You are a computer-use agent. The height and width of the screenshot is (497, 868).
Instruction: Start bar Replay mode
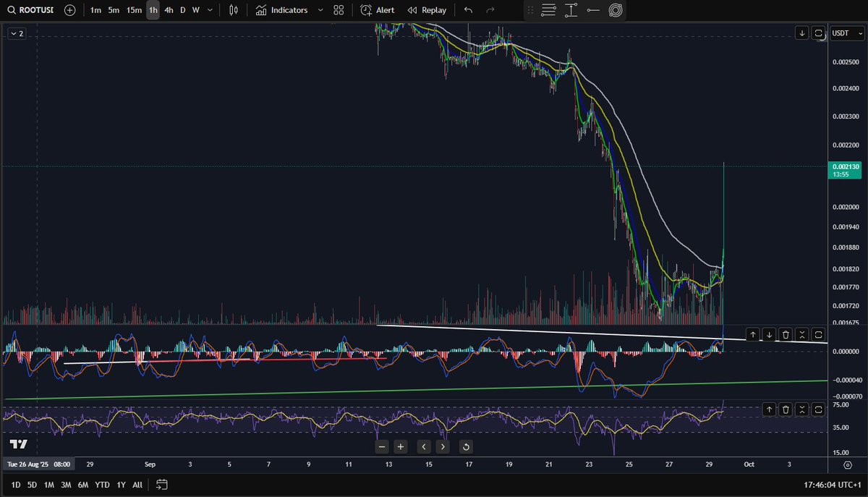(x=427, y=10)
